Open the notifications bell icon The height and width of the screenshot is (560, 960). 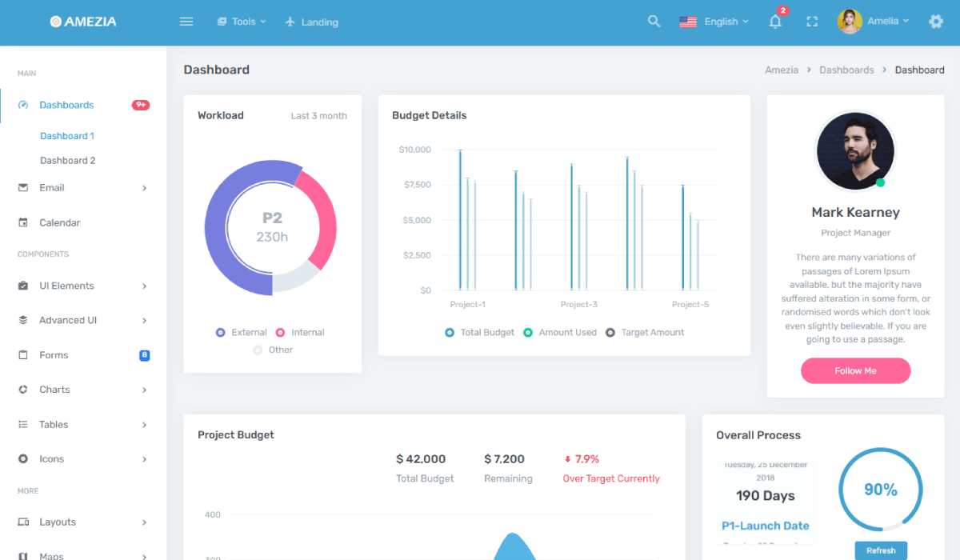(775, 22)
